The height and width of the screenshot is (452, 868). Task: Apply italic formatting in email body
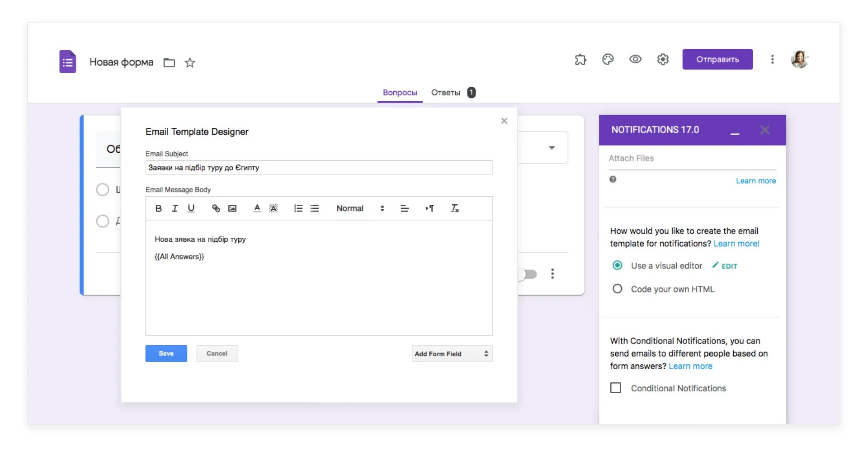click(x=175, y=208)
